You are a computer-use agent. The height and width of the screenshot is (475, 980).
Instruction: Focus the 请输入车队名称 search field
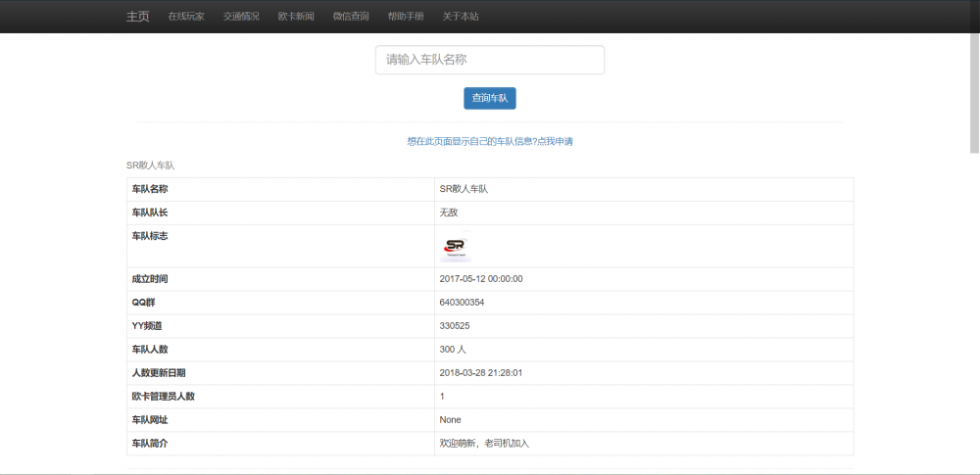click(489, 60)
